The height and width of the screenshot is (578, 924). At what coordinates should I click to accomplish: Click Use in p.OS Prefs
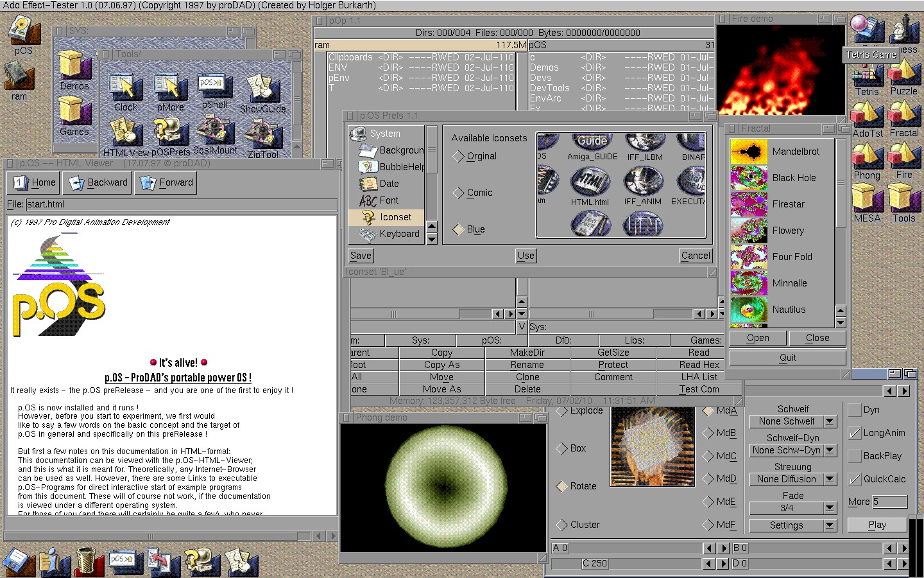pos(526,256)
